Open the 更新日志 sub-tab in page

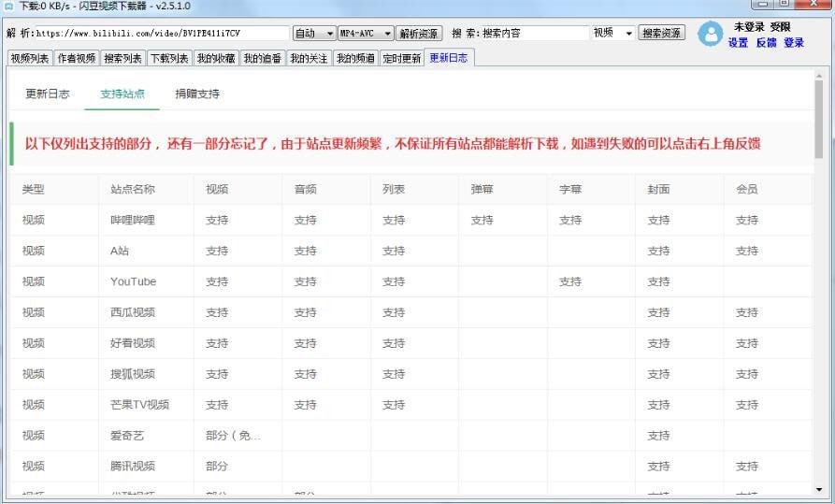tap(48, 94)
